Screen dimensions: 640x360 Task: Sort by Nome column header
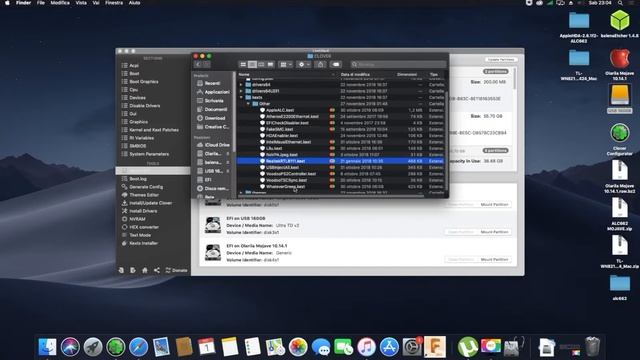244,75
